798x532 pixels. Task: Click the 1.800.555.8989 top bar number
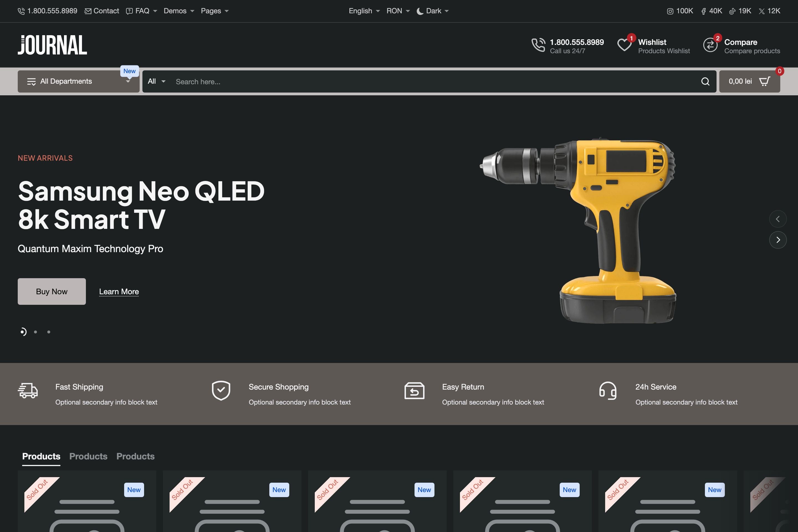(x=52, y=11)
